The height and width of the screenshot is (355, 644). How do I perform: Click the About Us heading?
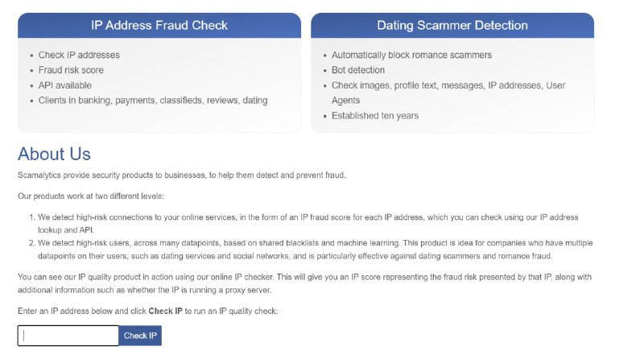(x=54, y=154)
